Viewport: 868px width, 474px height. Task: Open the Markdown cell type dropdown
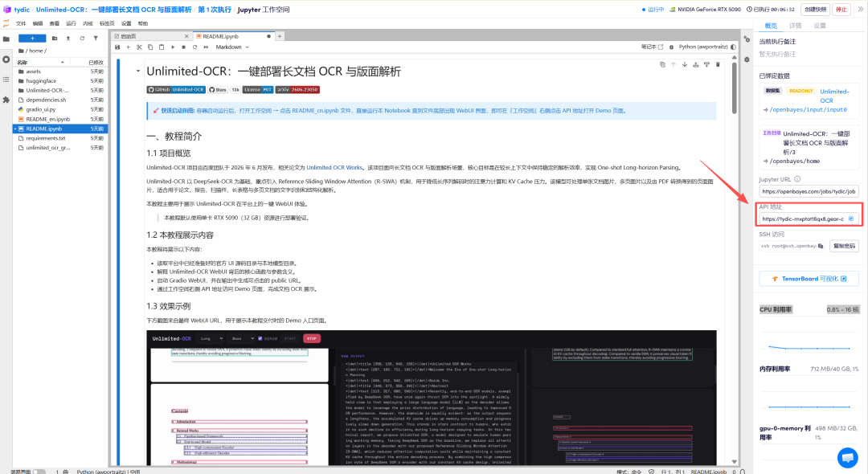tap(232, 47)
